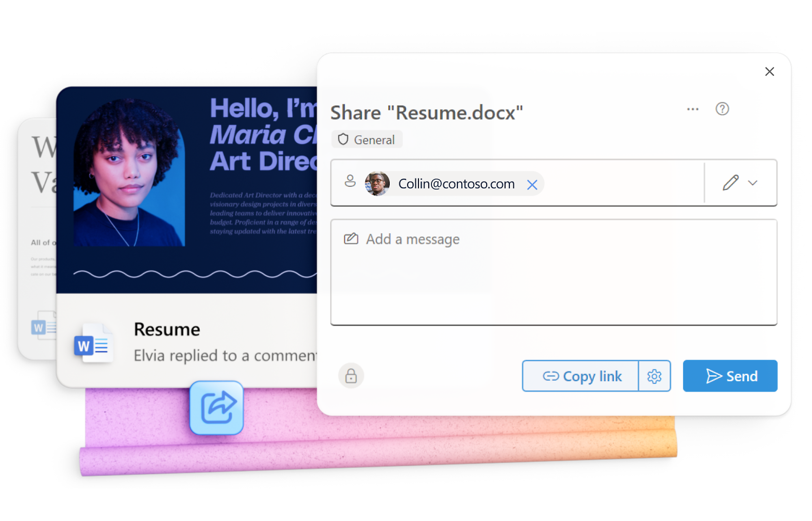Viewport: 812px width, 521px height.
Task: Click Collin's profile avatar picture
Action: click(x=377, y=184)
